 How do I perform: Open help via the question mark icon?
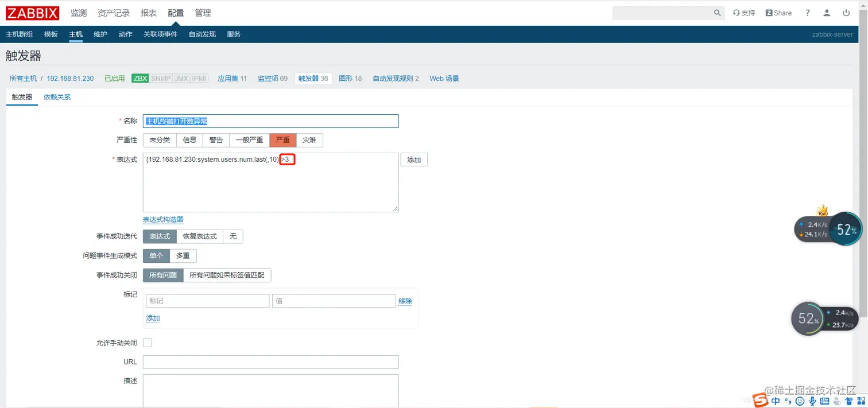pos(808,13)
